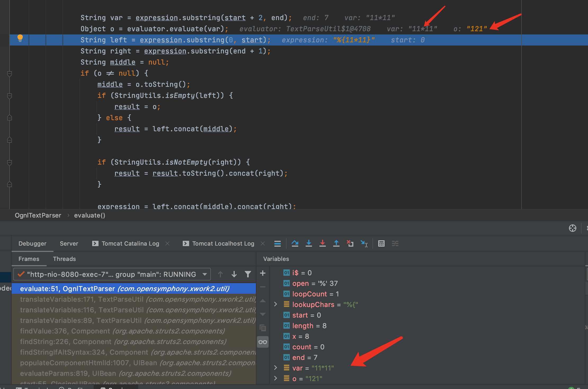Click the Drop Frame icon
The width and height of the screenshot is (588, 389).
350,243
